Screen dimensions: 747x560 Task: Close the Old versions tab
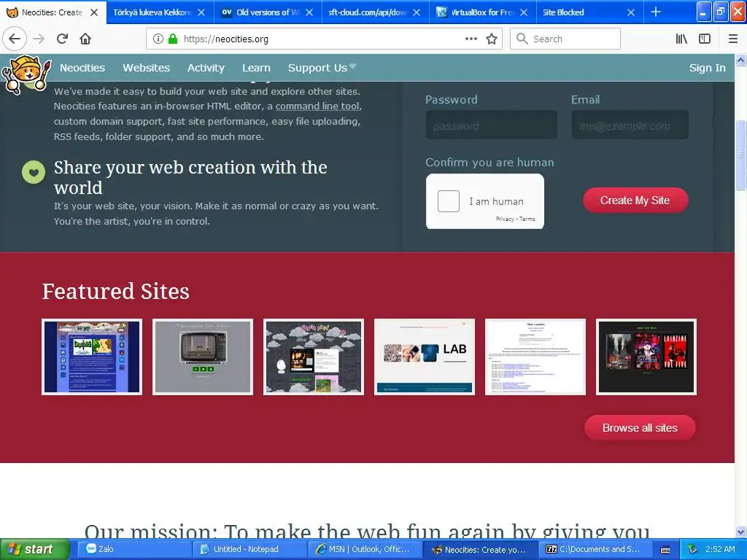pyautogui.click(x=309, y=12)
